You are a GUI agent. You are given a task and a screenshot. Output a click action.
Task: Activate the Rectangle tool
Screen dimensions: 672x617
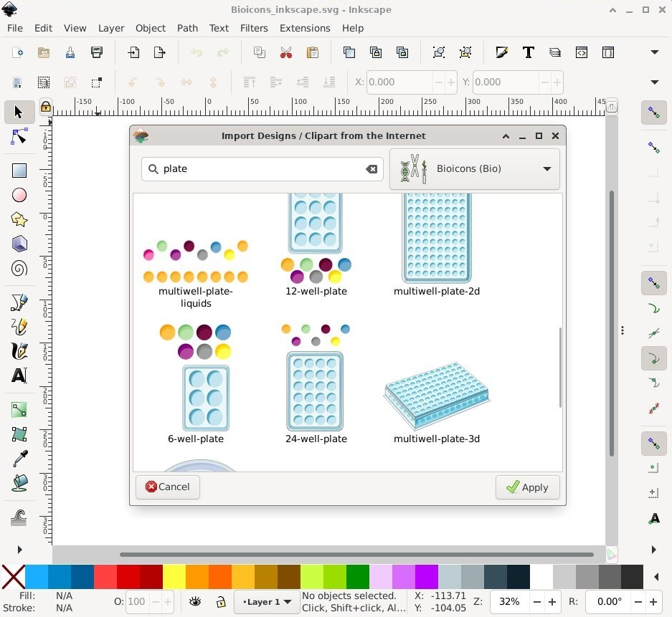click(x=19, y=170)
